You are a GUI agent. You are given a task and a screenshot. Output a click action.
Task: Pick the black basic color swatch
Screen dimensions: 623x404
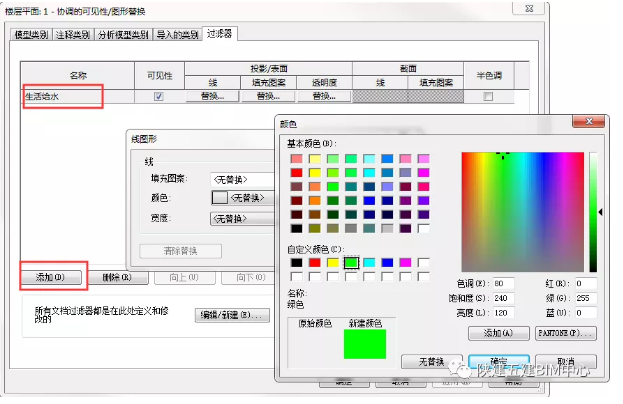pyautogui.click(x=296, y=228)
